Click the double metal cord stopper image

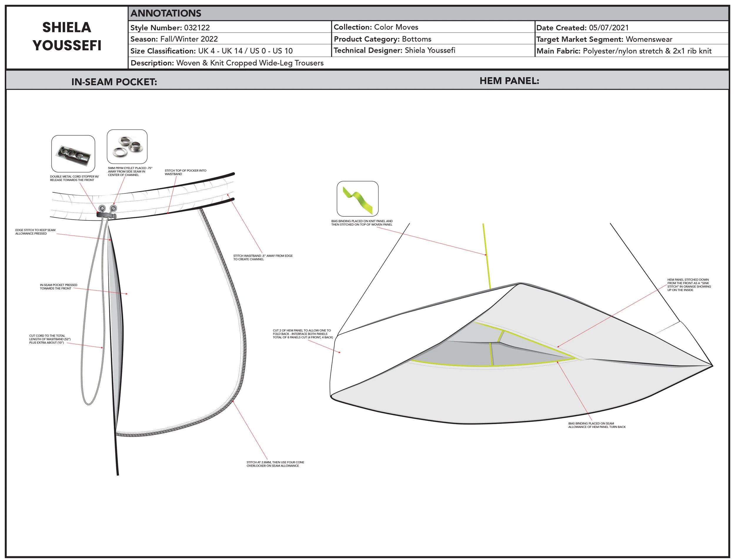coord(73,154)
